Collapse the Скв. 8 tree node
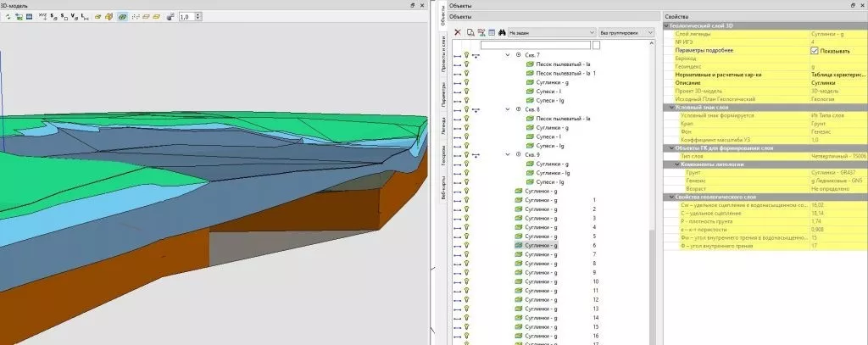Viewport: 868px width, 345px height. pyautogui.click(x=508, y=109)
